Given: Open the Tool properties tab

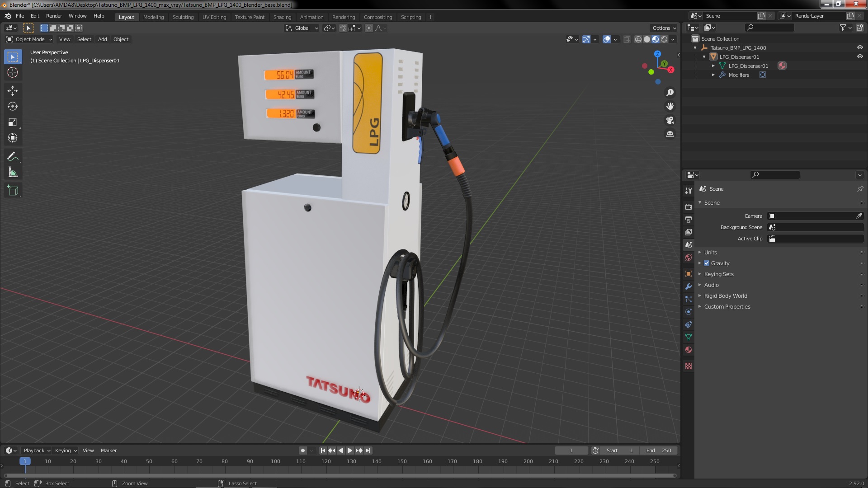Looking at the screenshot, I should click(689, 191).
